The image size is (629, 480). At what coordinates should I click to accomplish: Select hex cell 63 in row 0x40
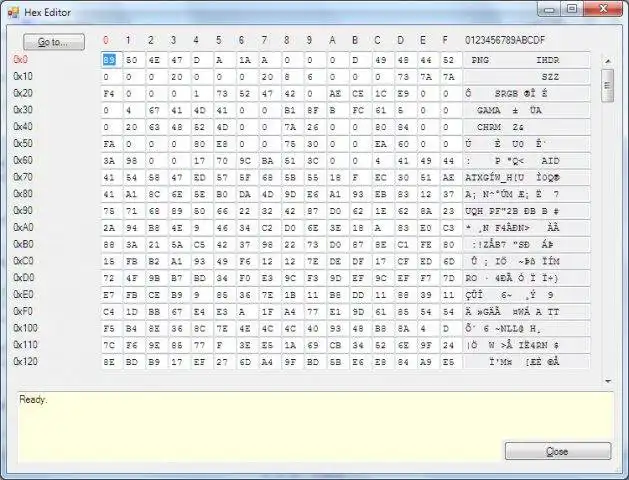tap(154, 127)
